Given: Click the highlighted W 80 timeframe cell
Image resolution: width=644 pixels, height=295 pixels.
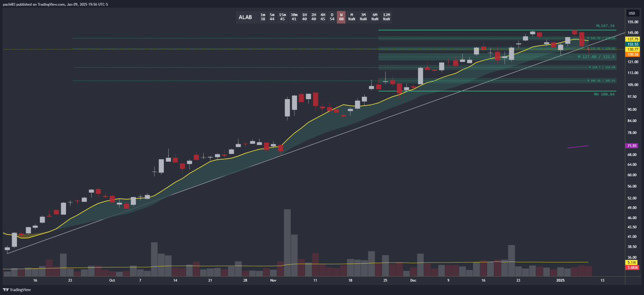Looking at the screenshot, I should point(341,17).
